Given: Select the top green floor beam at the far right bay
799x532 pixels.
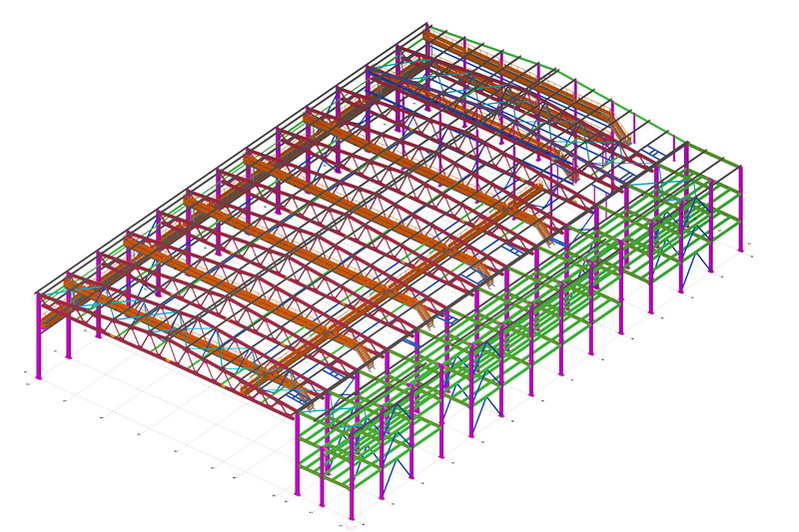Looking at the screenshot, I should pos(714,187).
